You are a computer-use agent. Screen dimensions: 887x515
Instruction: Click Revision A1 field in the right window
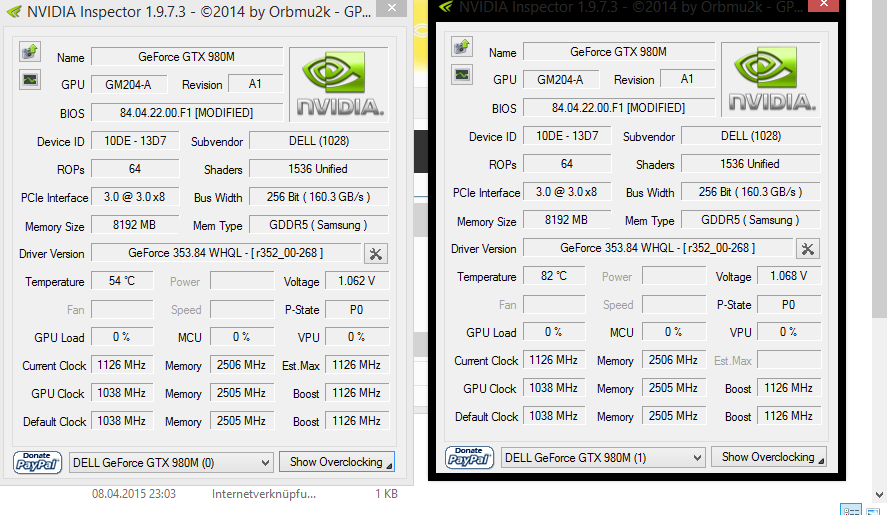tap(687, 79)
